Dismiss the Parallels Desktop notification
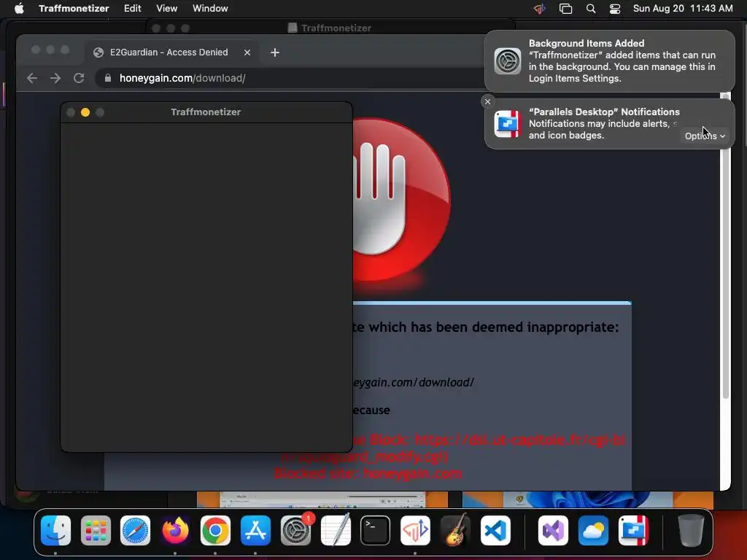Image resolution: width=747 pixels, height=560 pixels. tap(487, 101)
